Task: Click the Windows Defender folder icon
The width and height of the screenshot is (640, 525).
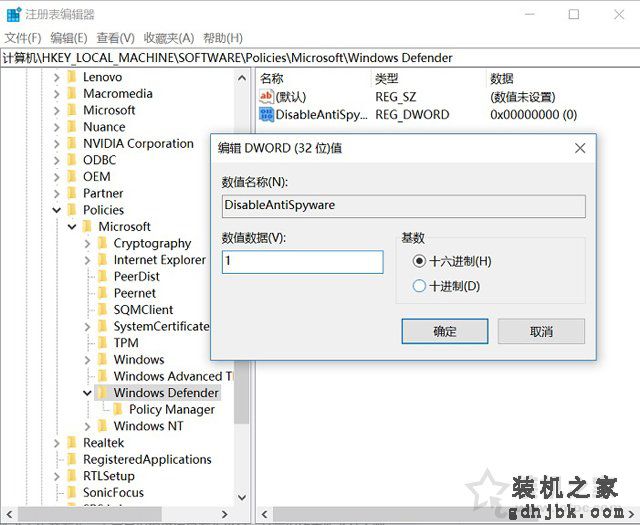Action: click(x=103, y=393)
